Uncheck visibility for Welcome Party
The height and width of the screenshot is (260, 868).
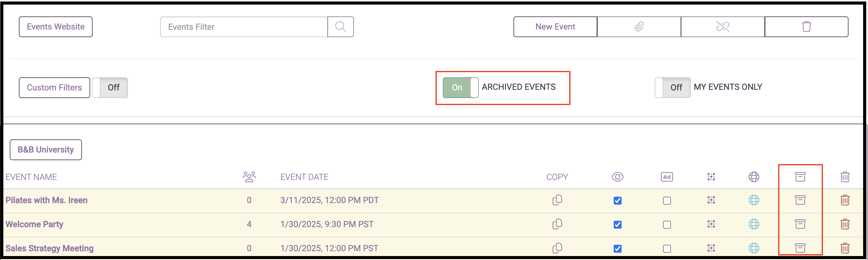(617, 225)
